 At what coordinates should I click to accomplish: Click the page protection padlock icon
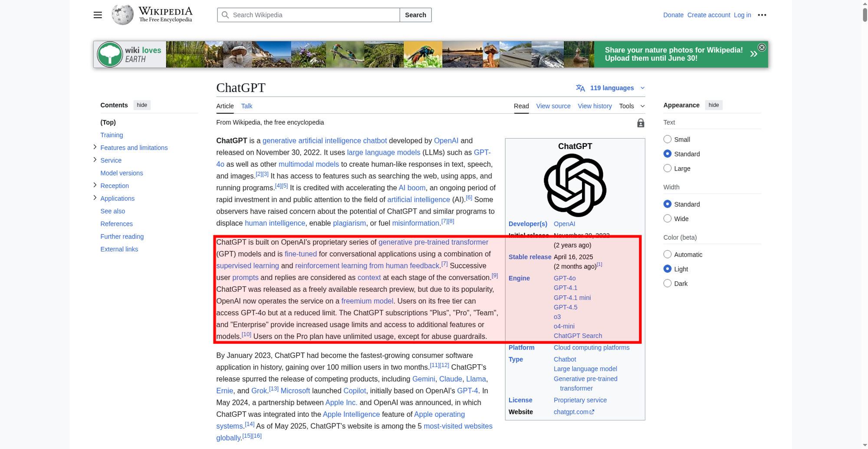(641, 123)
